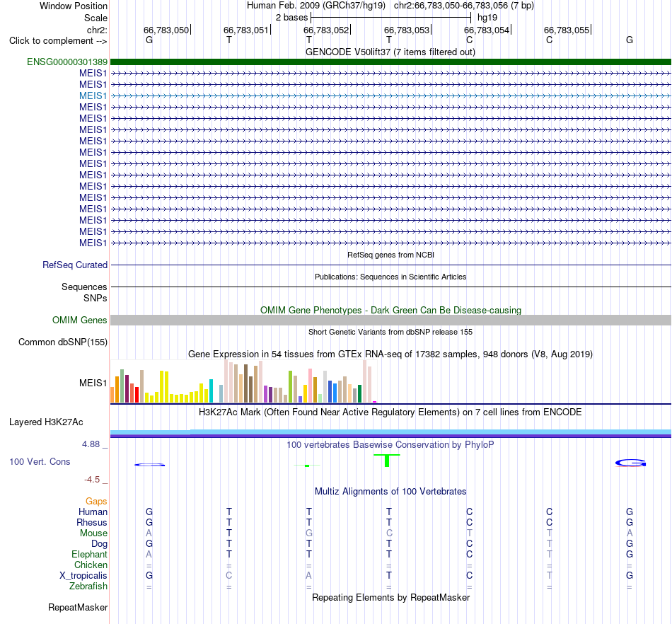The image size is (672, 624).
Task: Click the 'Click to complement -->' label
Action: pos(58,41)
